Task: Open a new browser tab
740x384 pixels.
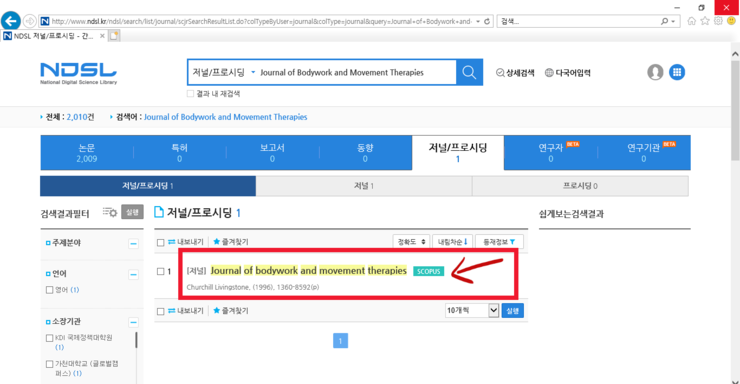Action: tap(114, 35)
